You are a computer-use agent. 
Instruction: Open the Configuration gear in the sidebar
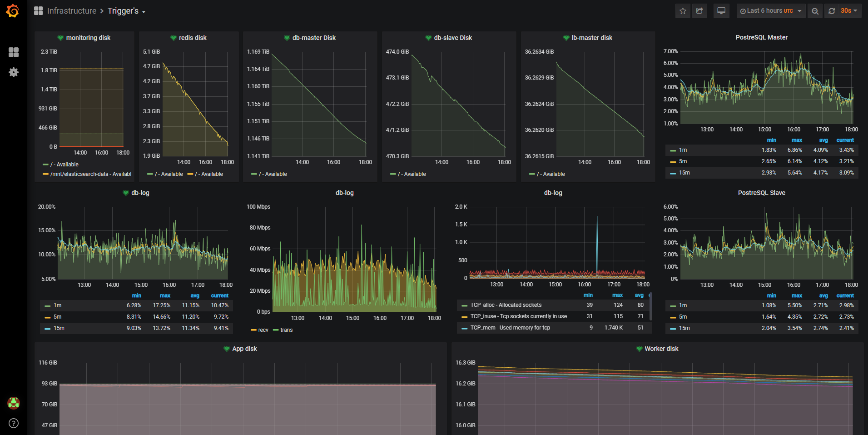tap(14, 72)
